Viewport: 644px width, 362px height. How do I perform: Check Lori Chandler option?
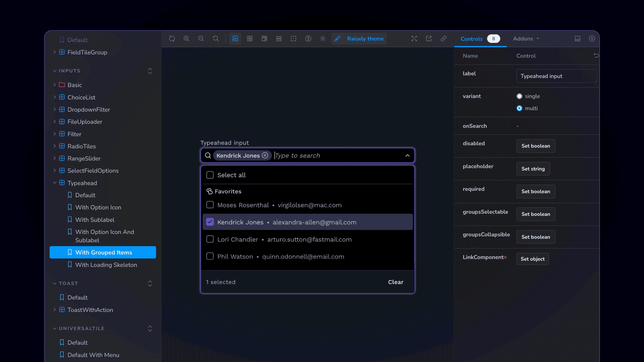[210, 239]
